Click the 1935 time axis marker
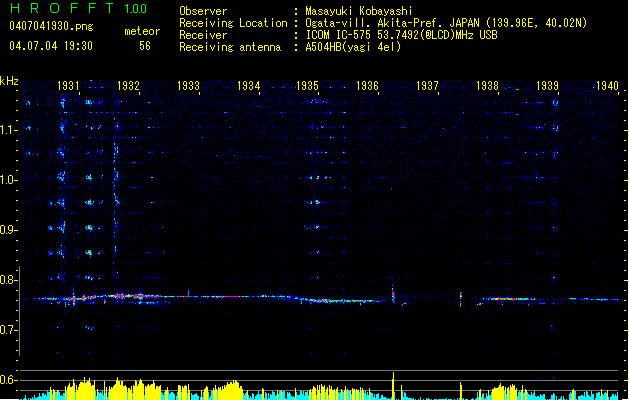 pyautogui.click(x=307, y=86)
